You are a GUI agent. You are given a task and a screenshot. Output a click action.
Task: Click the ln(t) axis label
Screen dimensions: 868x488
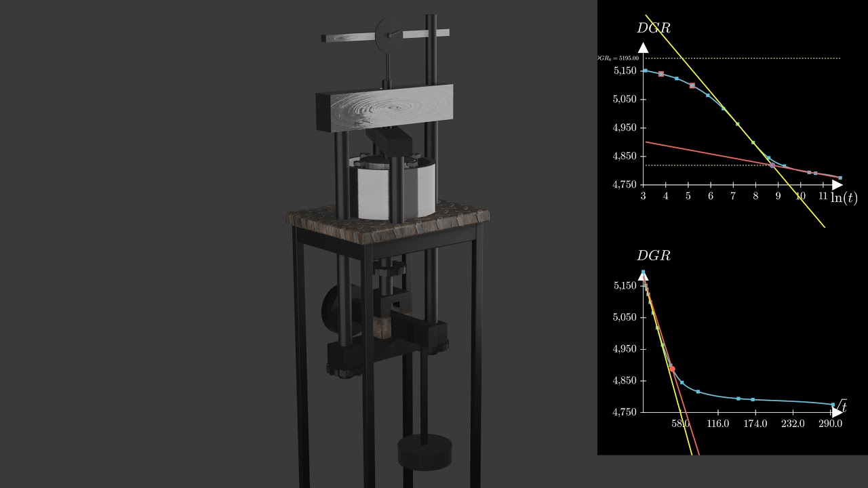844,199
